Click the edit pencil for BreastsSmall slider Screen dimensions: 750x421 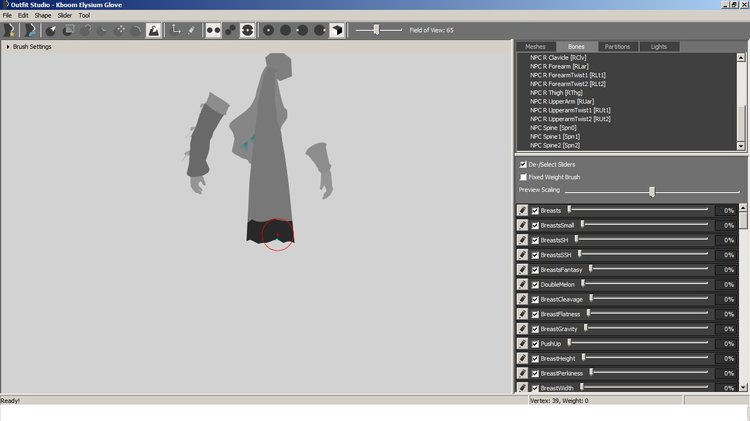coord(522,225)
